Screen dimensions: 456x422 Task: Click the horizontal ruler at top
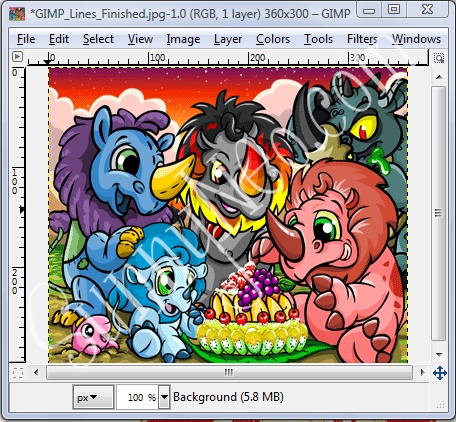(228, 58)
